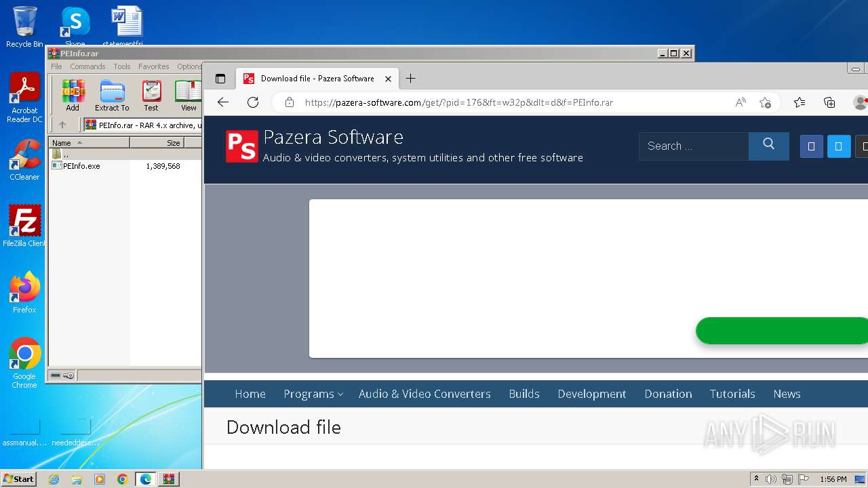
Task: Open WinRAR from the taskbar
Action: point(168,479)
